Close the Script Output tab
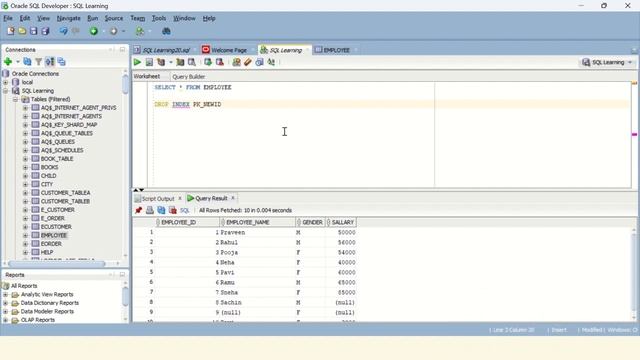The height and width of the screenshot is (360, 640). coord(180,198)
